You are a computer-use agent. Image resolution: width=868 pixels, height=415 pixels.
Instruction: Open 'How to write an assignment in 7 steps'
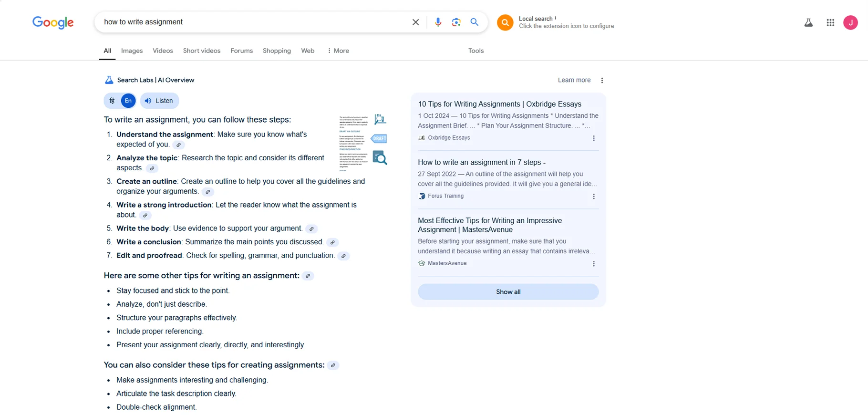(x=482, y=162)
